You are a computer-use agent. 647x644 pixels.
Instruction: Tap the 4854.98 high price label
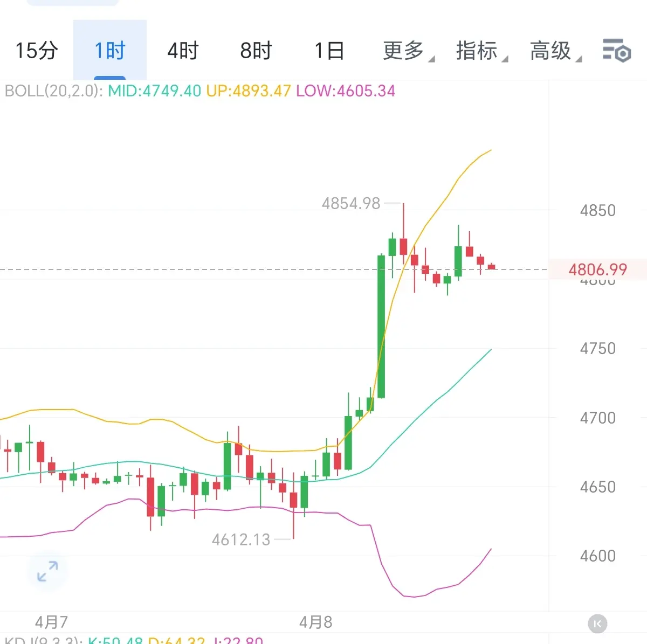click(x=351, y=203)
